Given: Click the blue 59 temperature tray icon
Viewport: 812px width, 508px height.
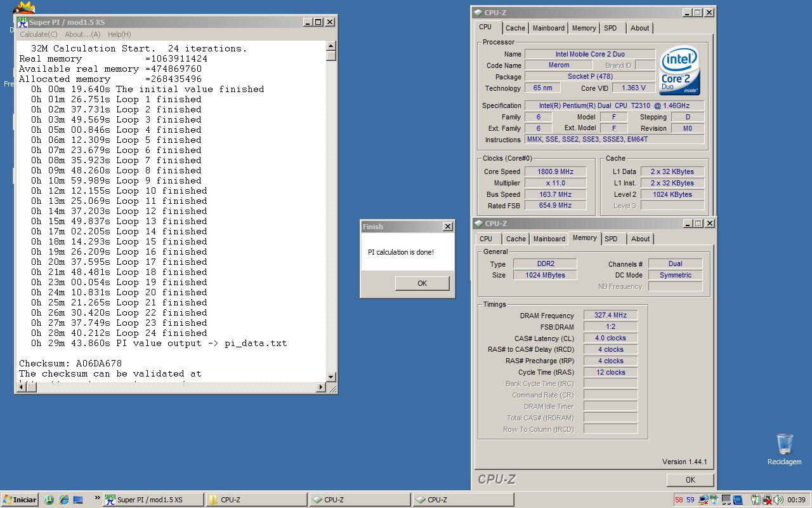Looking at the screenshot, I should point(690,500).
